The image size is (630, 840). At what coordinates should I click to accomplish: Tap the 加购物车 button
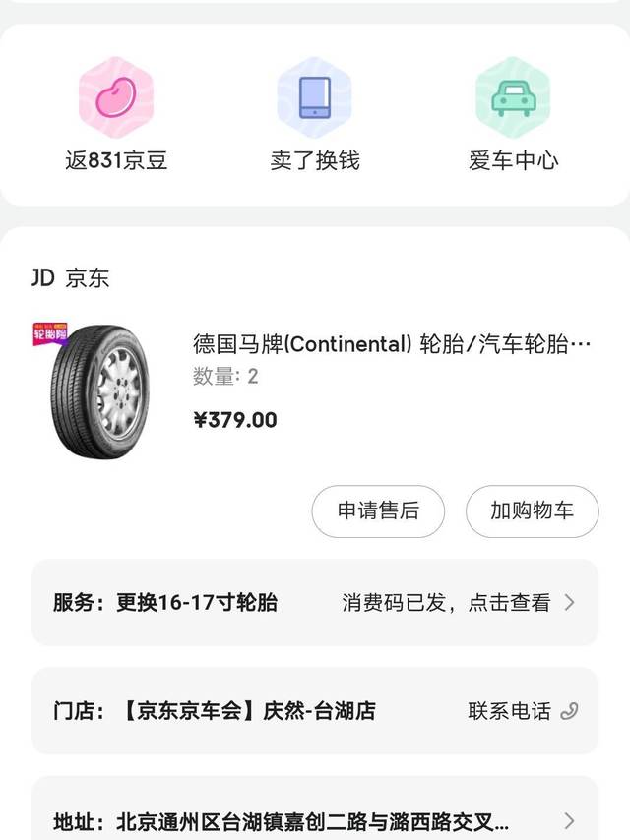(533, 511)
